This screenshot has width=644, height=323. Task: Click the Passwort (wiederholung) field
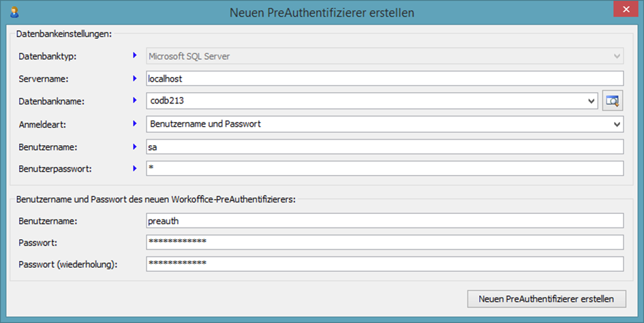385,264
